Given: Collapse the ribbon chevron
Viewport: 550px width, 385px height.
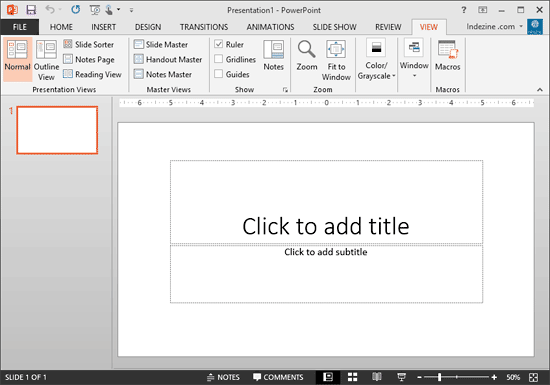Looking at the screenshot, I should [539, 90].
